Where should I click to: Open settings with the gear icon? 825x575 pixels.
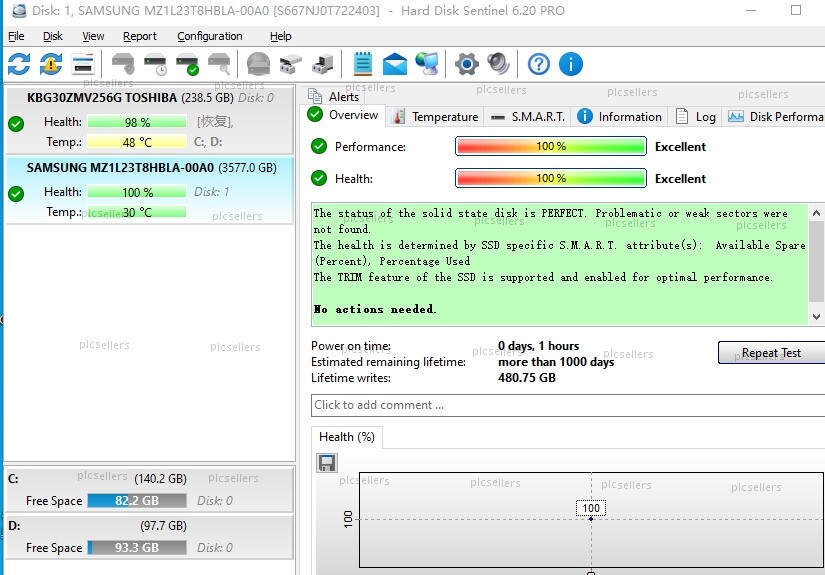[467, 64]
